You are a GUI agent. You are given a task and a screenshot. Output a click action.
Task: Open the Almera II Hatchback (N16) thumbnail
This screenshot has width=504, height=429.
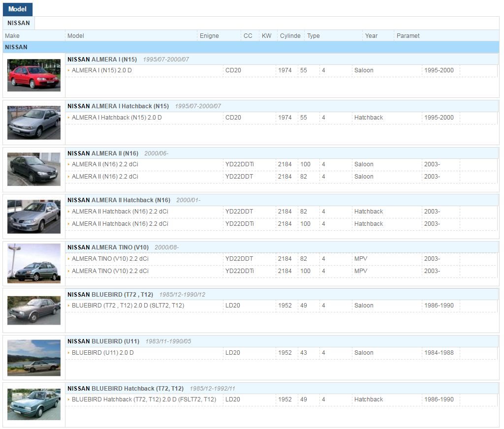tap(34, 216)
